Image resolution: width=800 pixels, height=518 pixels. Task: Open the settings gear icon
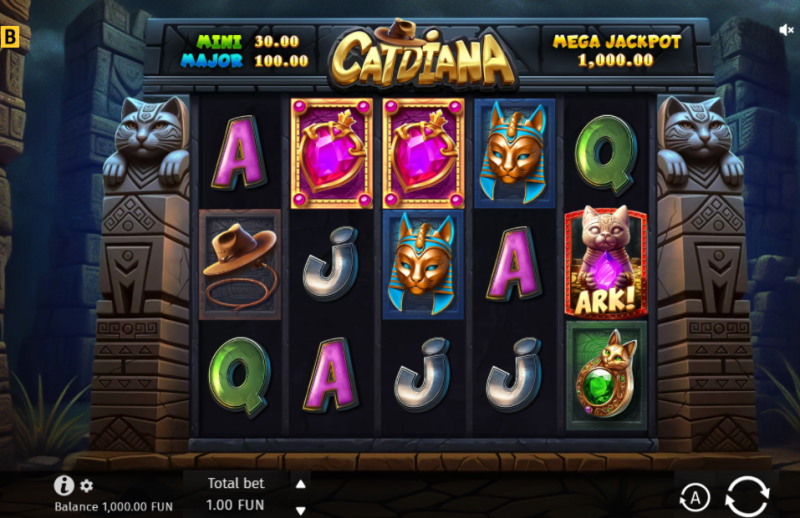[87, 486]
